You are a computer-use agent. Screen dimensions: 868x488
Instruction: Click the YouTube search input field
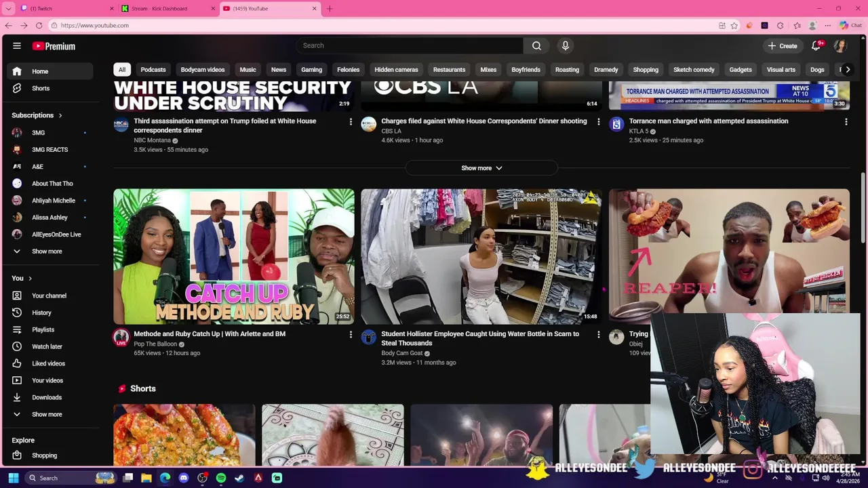[x=409, y=45]
